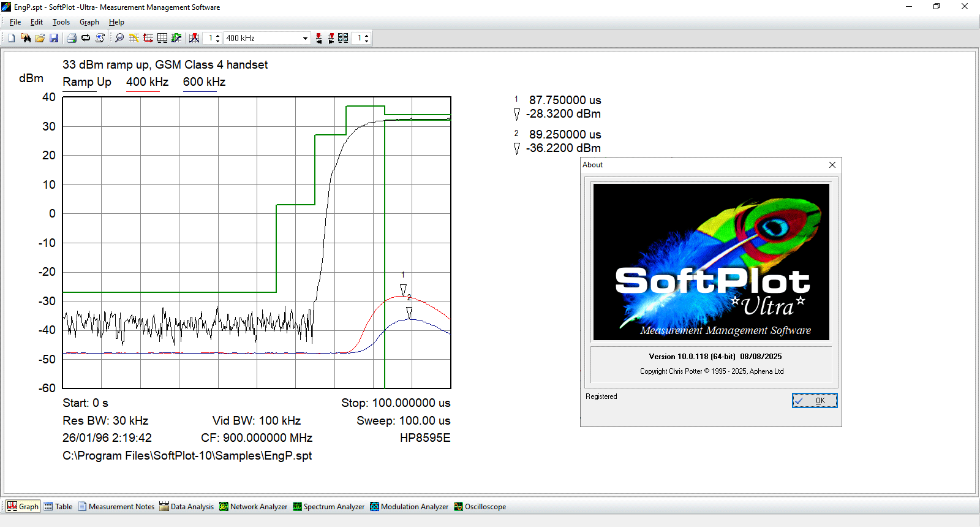Click the marker move-right icon

point(331,38)
